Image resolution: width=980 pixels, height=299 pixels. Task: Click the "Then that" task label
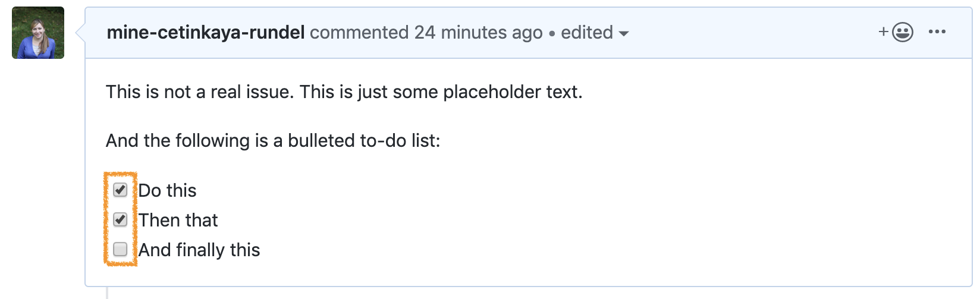coord(178,220)
